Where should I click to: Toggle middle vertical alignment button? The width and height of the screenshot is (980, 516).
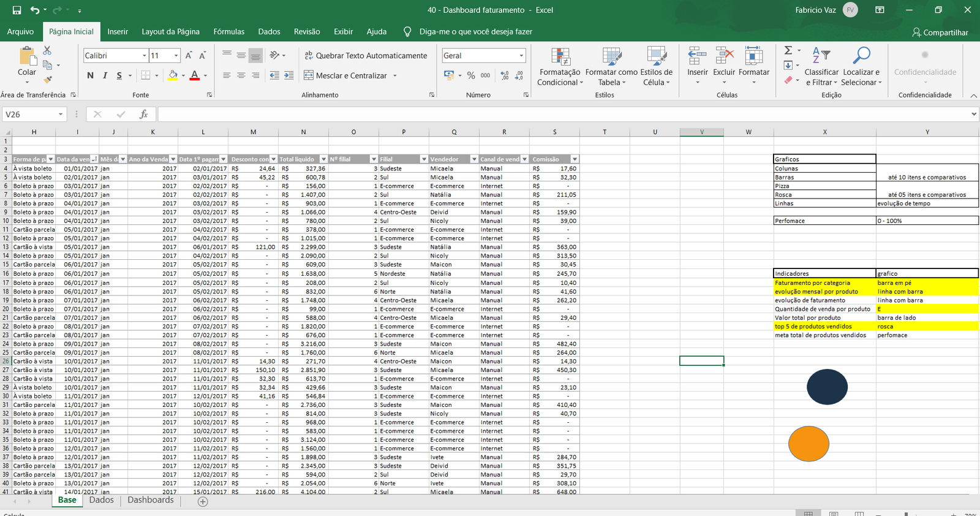tap(241, 55)
